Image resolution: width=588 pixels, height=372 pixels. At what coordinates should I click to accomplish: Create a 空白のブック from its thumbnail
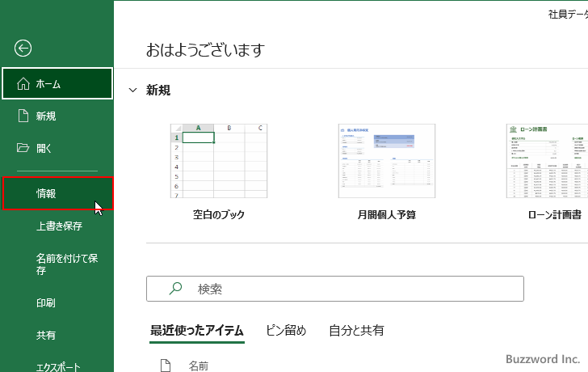[219, 161]
